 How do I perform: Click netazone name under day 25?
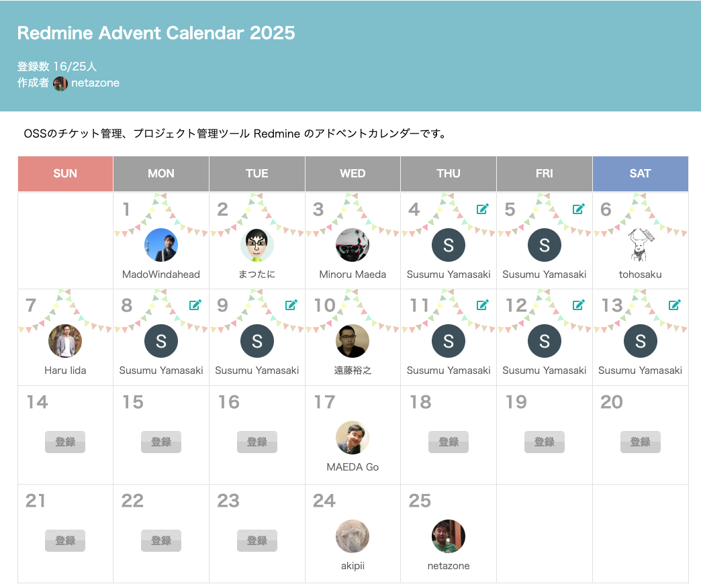coord(449,566)
